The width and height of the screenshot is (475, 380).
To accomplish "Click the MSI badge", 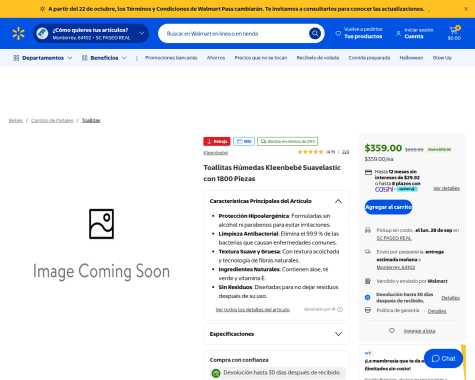I will click(244, 141).
